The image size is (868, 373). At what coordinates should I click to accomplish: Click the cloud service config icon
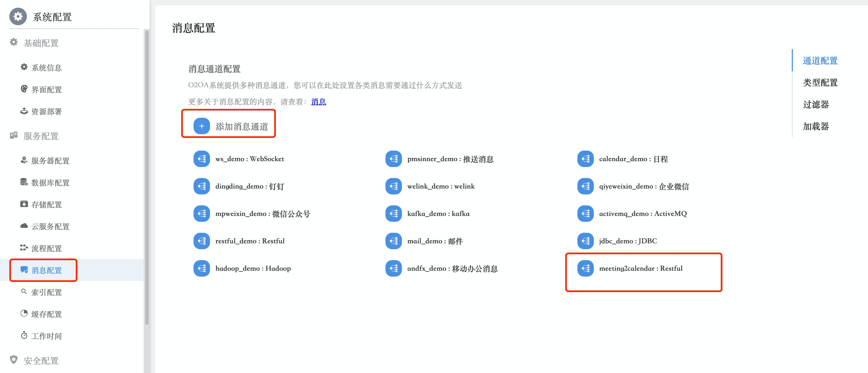coord(24,226)
